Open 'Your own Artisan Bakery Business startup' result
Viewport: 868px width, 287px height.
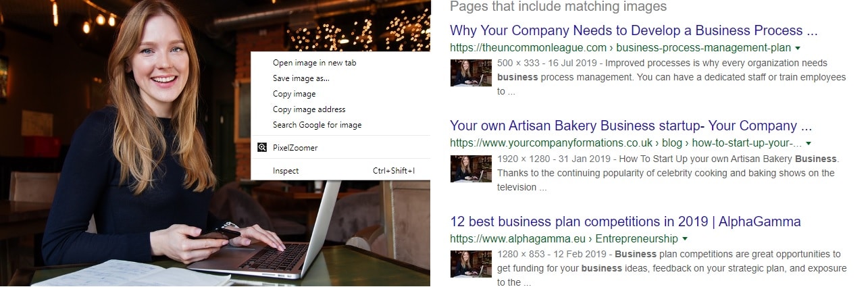click(x=631, y=126)
